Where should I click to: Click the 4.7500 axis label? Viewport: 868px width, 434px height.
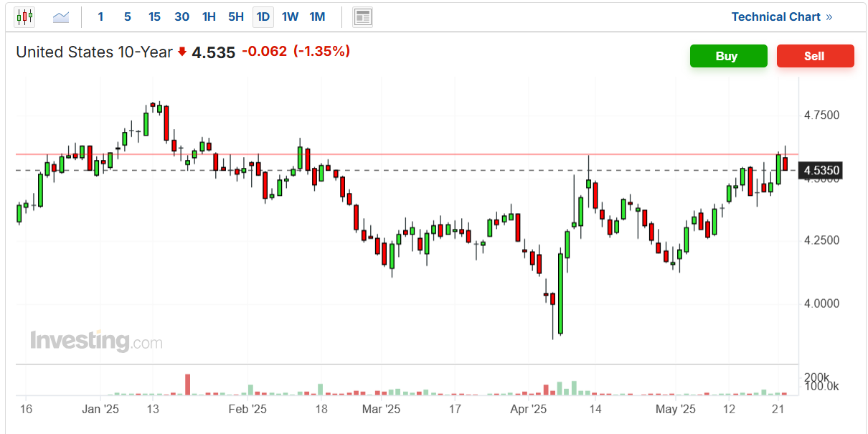[821, 115]
